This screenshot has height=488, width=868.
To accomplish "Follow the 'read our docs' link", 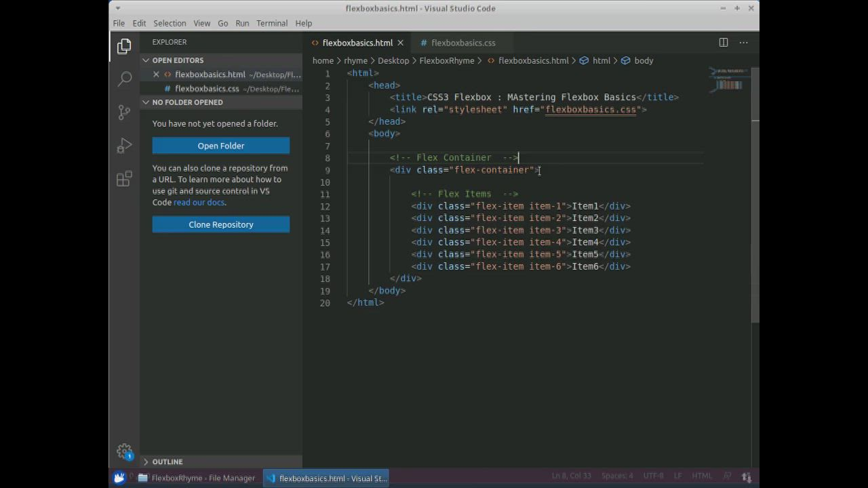I will point(199,203).
